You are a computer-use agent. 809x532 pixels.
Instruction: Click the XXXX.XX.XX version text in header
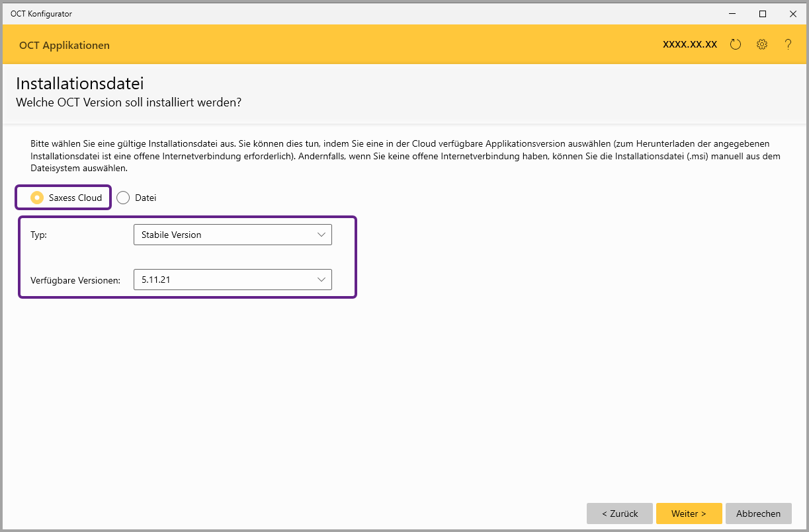pos(690,45)
